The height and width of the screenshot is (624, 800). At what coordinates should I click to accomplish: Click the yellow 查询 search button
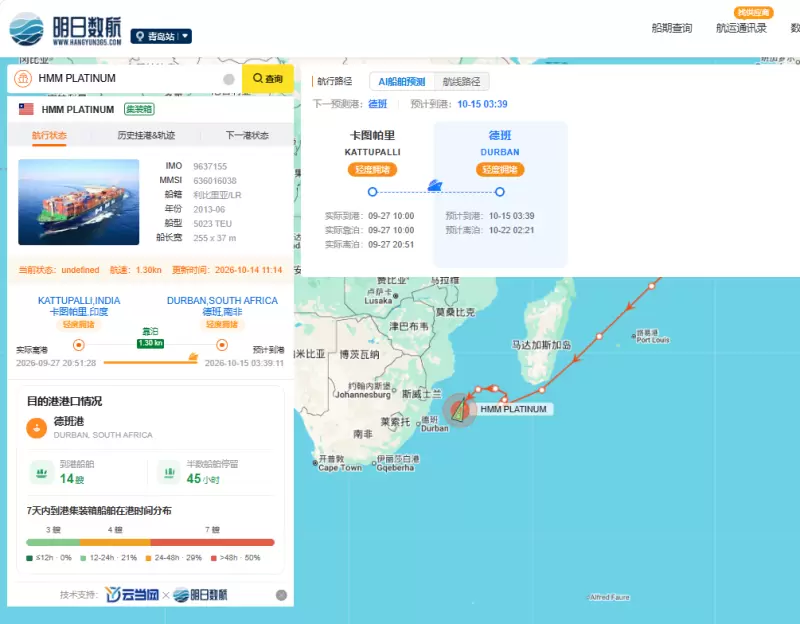point(268,79)
